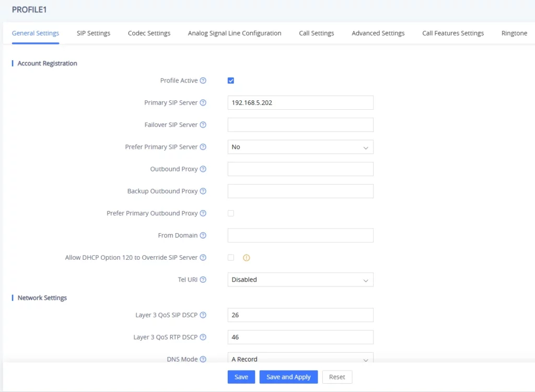Image resolution: width=535 pixels, height=392 pixels.
Task: Switch to General Settings tab
Action: [36, 33]
